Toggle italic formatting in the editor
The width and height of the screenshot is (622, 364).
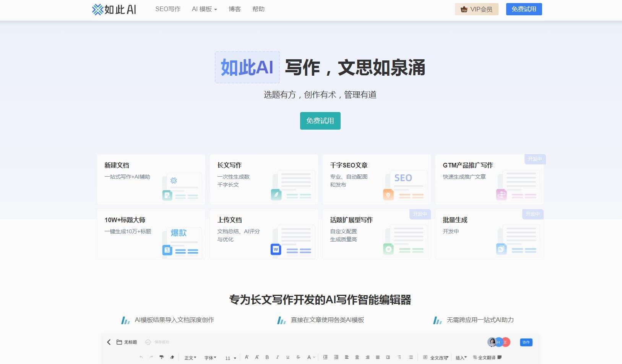pos(277,357)
